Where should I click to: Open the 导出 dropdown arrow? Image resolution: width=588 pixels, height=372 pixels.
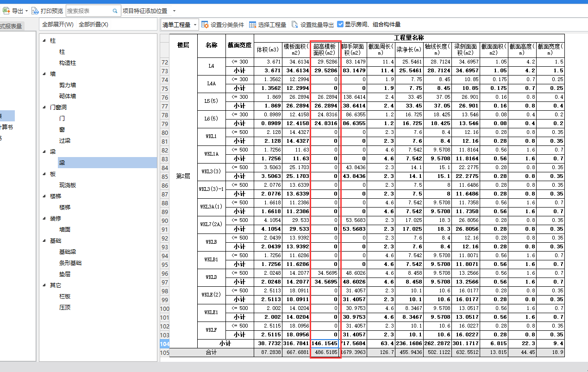[x=26, y=10]
